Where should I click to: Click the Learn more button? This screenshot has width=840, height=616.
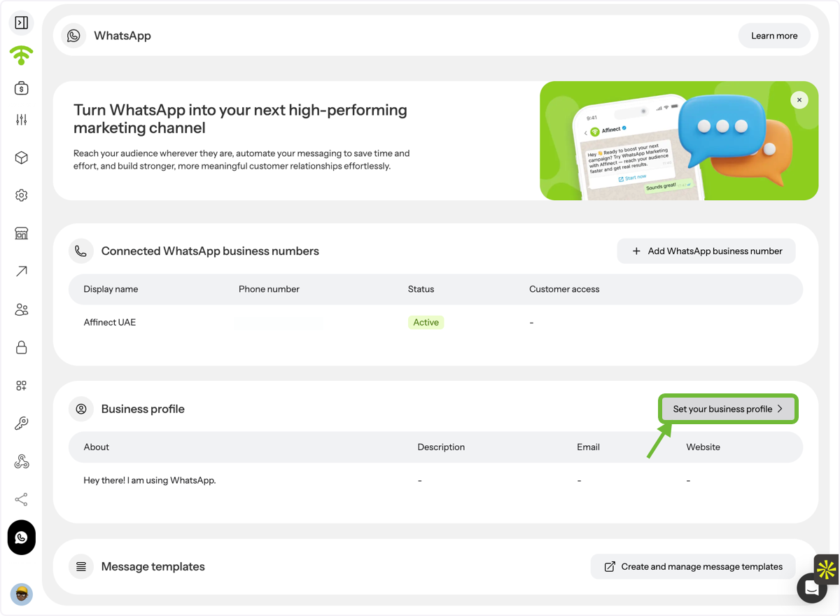tap(774, 36)
